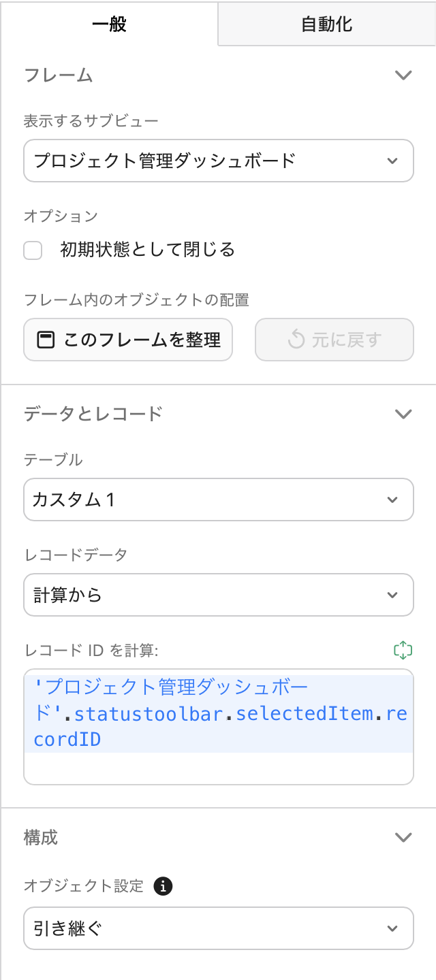Collapse the データとレコード section
This screenshot has width=436, height=980.
405,413
